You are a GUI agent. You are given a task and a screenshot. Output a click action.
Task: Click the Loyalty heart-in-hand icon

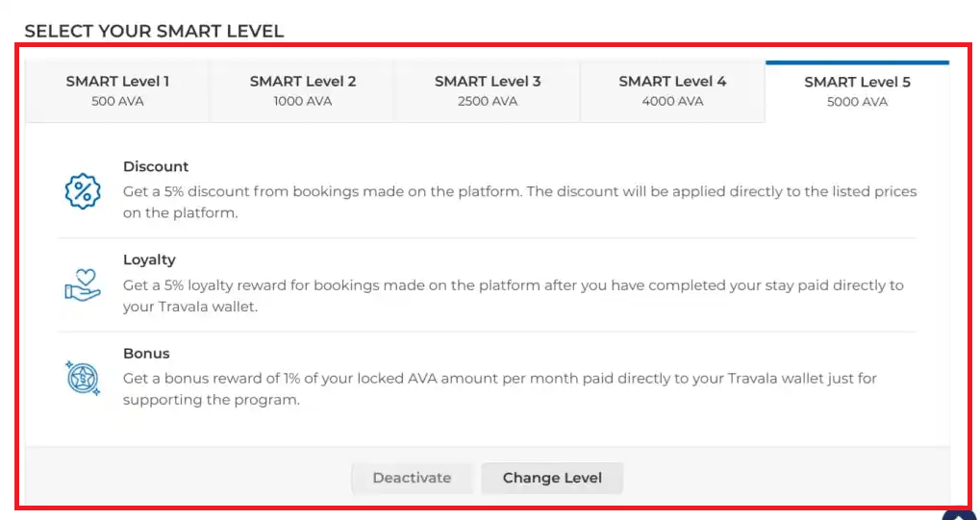tap(82, 285)
